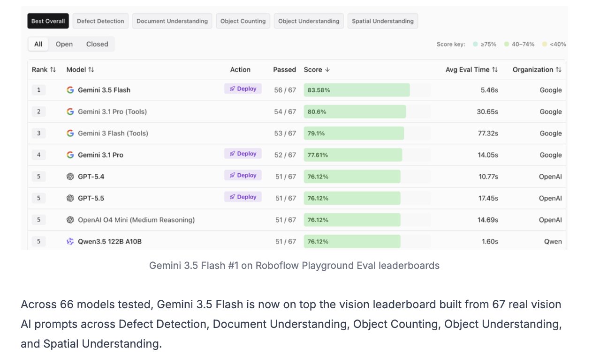Switch to the Object Counting tab
This screenshot has width=615, height=364.
tap(243, 21)
